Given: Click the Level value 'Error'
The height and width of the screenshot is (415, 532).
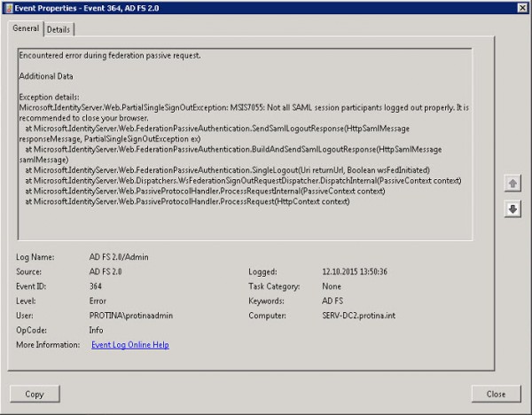Looking at the screenshot, I should tap(98, 301).
